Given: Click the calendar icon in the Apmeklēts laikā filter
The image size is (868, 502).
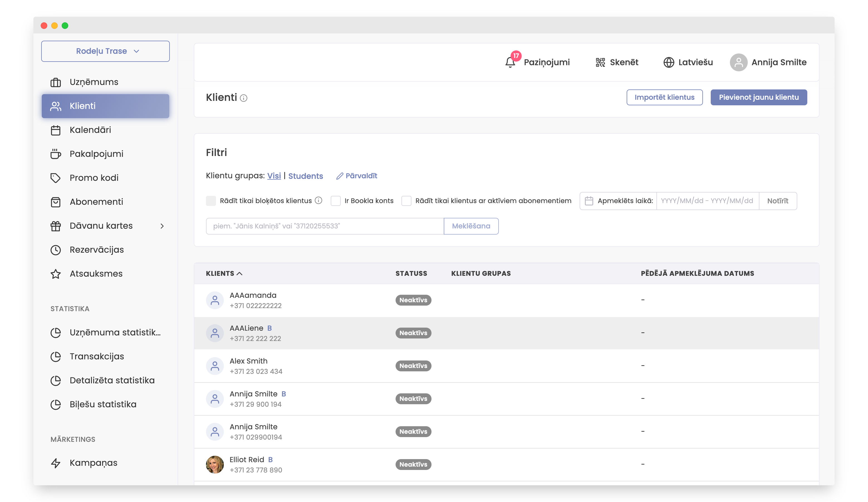Looking at the screenshot, I should pos(589,201).
